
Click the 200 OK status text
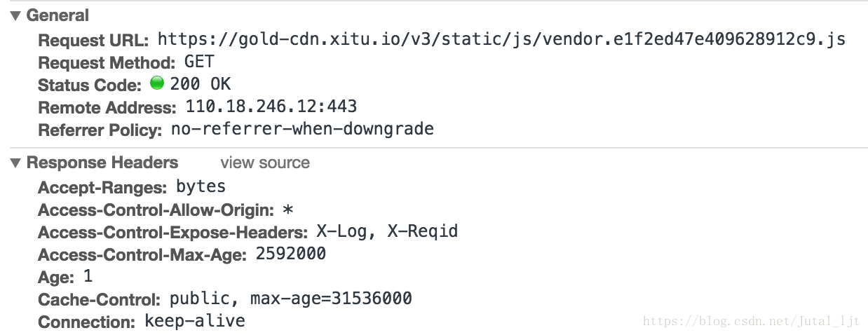pos(200,85)
